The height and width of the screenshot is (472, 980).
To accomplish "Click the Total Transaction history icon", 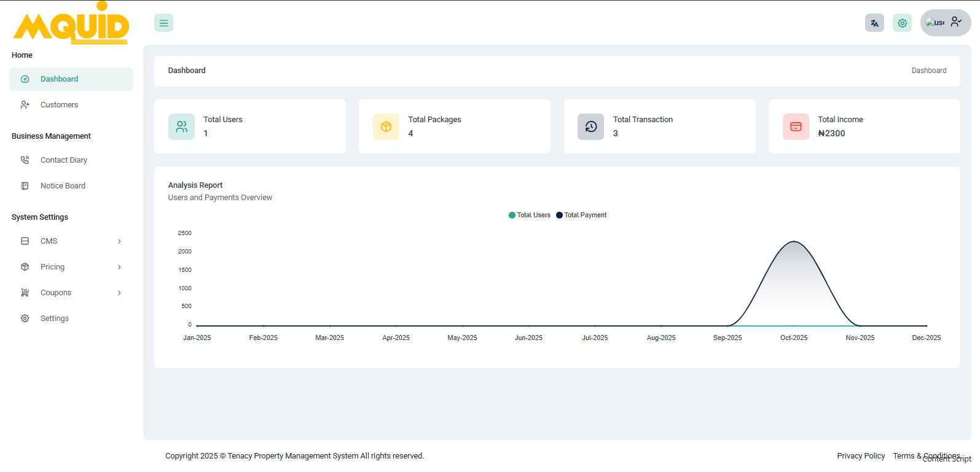I will [x=590, y=126].
